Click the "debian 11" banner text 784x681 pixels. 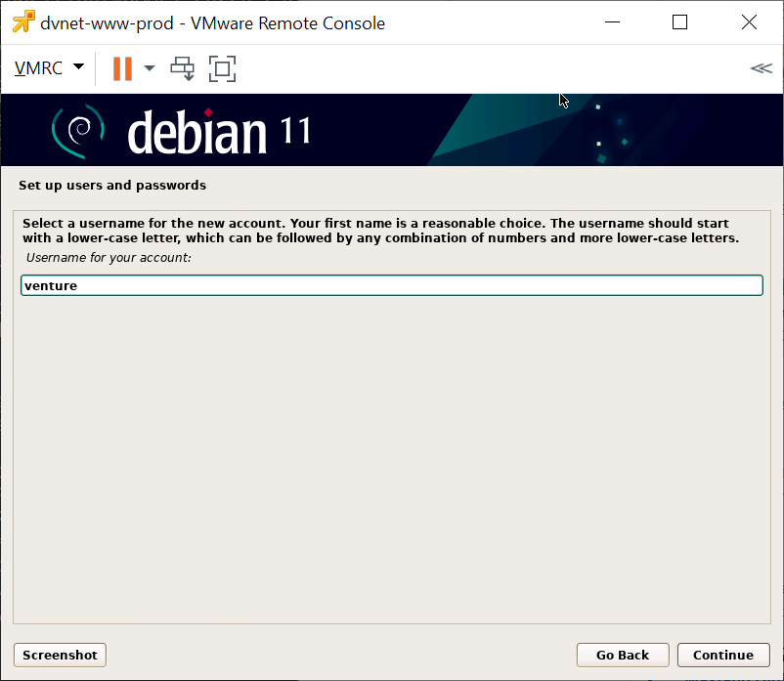click(x=219, y=132)
